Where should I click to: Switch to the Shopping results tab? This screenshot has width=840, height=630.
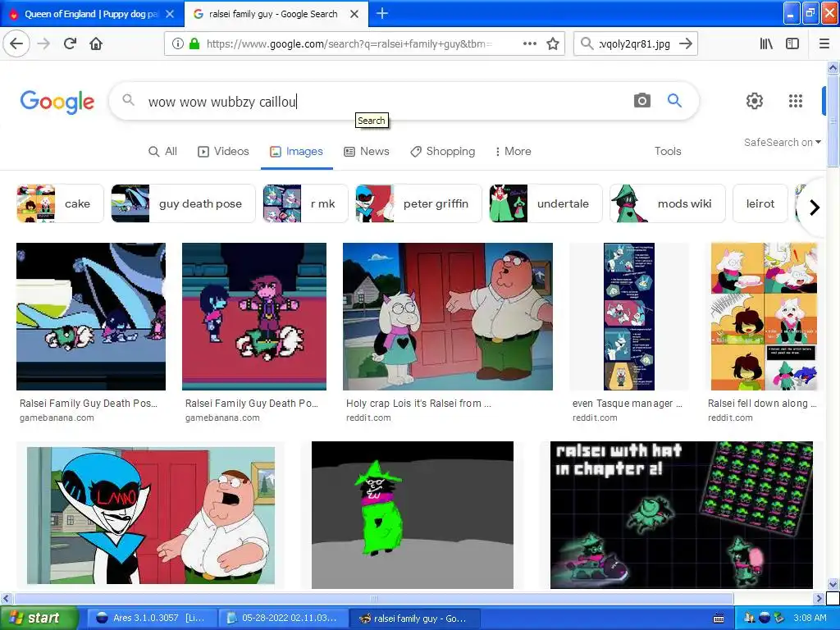pyautogui.click(x=442, y=151)
